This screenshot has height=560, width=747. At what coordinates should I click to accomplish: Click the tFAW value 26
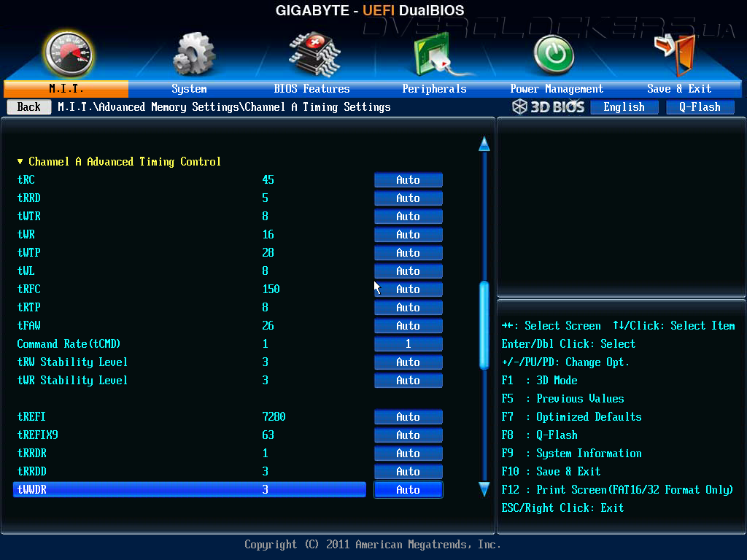(x=268, y=326)
